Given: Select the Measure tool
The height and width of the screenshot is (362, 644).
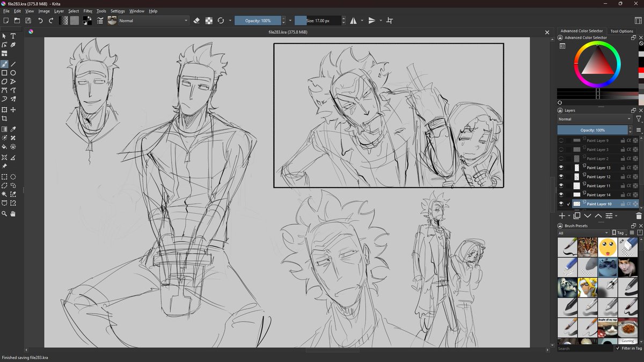Looking at the screenshot, I should tap(13, 158).
